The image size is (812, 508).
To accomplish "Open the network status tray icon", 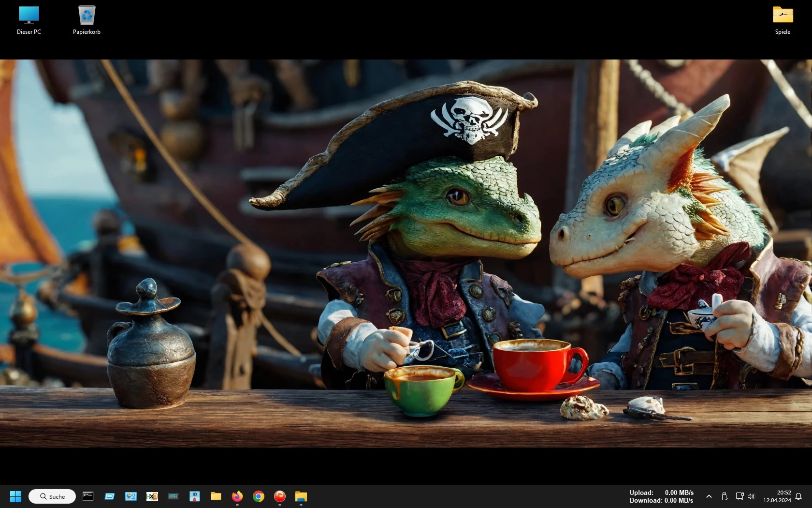I will (x=739, y=496).
